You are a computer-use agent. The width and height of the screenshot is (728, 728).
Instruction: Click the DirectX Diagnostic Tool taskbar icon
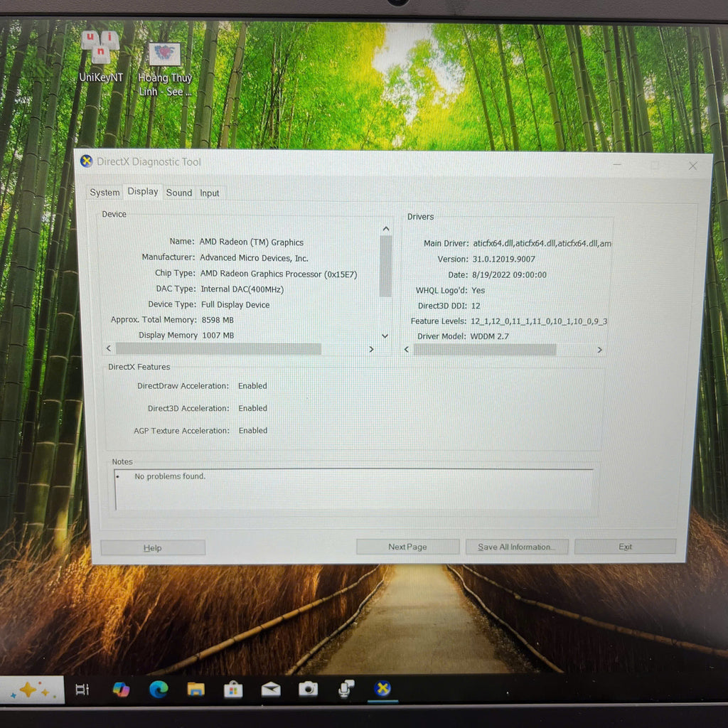[x=383, y=688]
